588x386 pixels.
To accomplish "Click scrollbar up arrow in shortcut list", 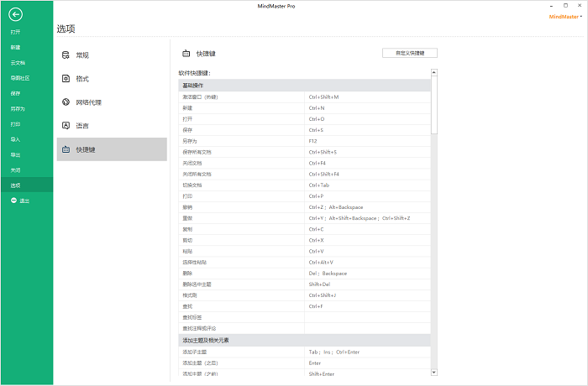I will click(434, 74).
